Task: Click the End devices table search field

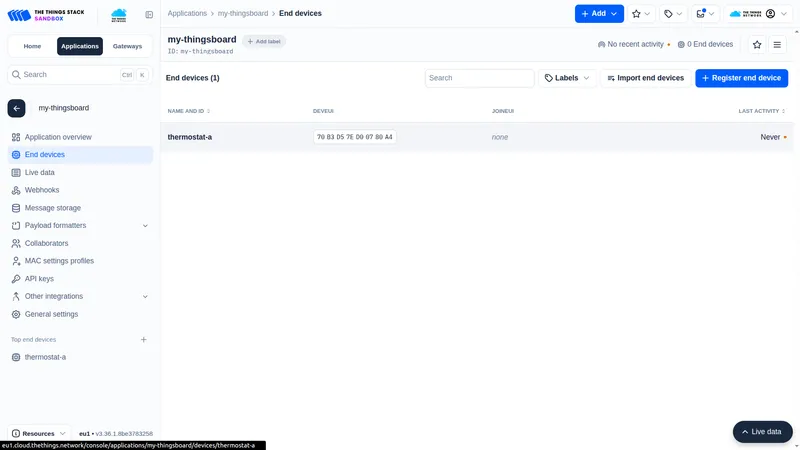Action: pyautogui.click(x=479, y=78)
